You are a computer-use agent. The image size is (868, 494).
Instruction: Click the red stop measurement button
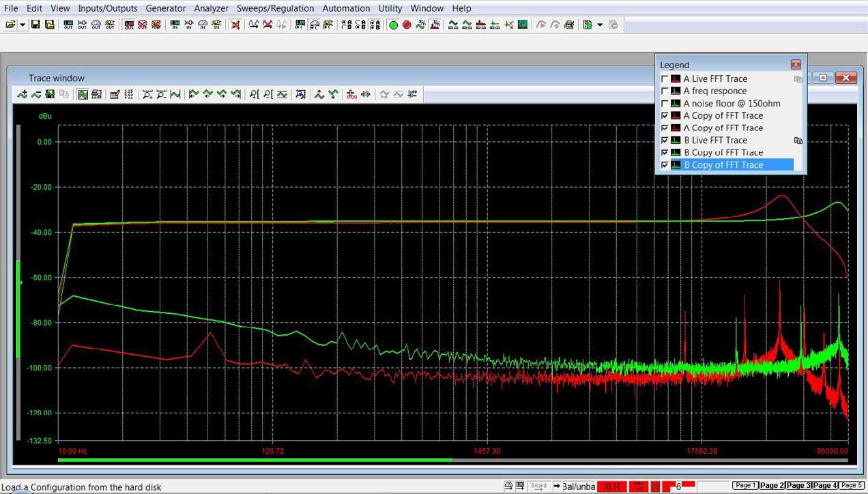point(407,25)
